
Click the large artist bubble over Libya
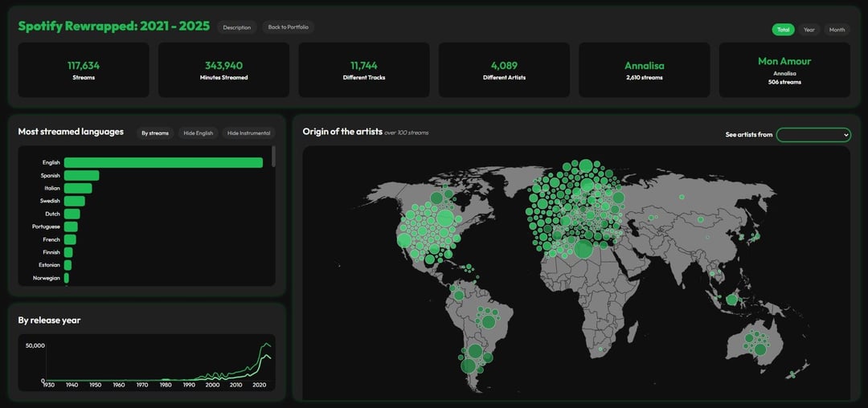coord(583,249)
